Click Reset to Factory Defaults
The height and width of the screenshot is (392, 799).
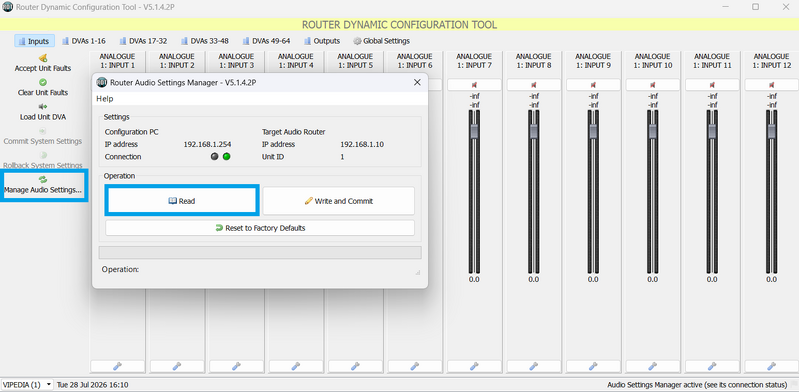click(x=260, y=228)
